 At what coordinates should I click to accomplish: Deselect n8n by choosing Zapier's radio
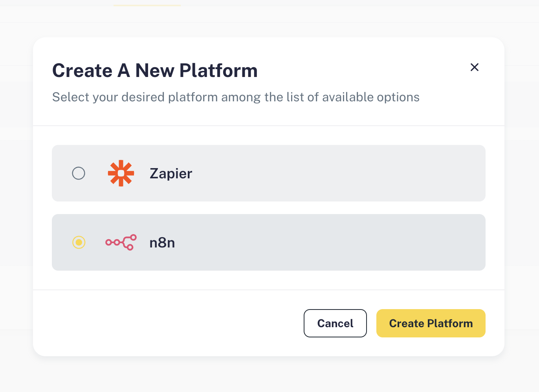click(x=79, y=173)
